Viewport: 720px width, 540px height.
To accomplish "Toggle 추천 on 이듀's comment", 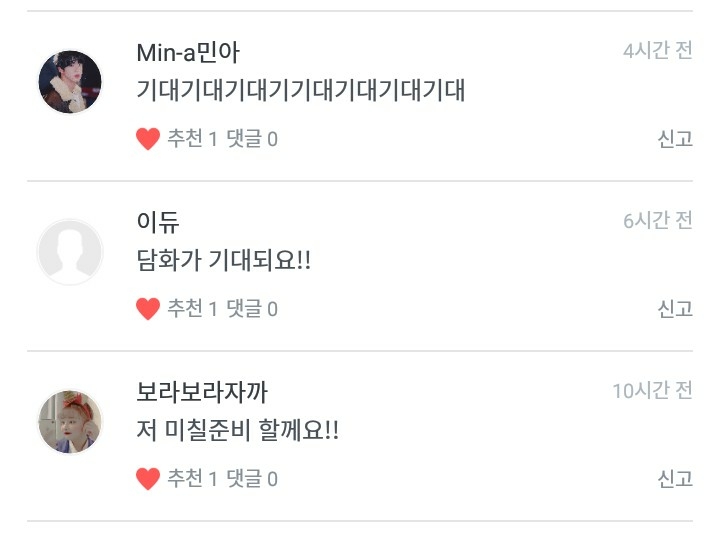I will [192, 310].
